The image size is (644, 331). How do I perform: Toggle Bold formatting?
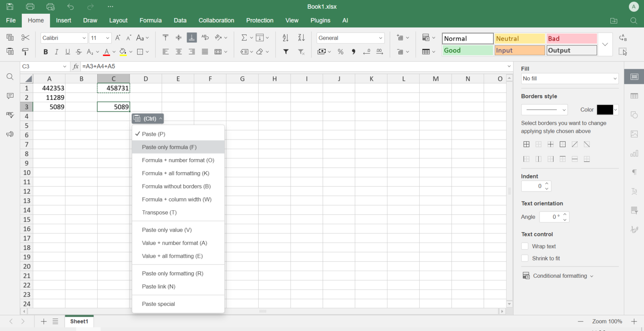tap(45, 52)
